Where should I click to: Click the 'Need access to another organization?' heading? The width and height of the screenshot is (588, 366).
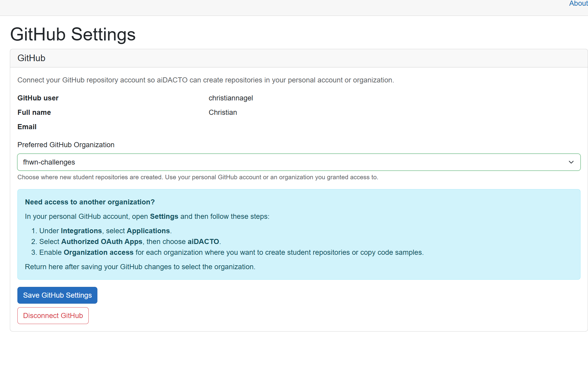click(90, 202)
